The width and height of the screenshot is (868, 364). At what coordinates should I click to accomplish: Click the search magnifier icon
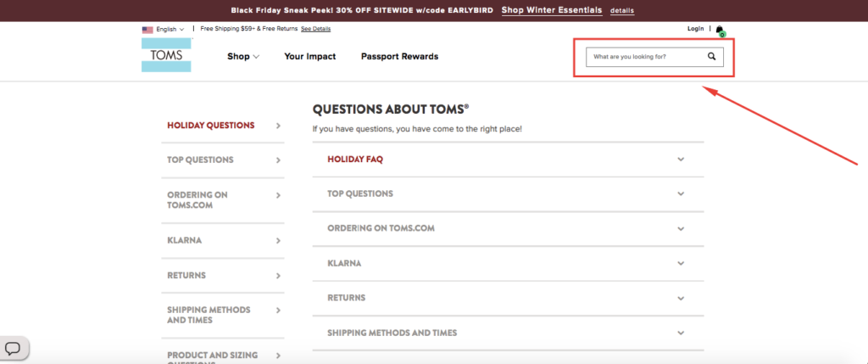point(711,57)
